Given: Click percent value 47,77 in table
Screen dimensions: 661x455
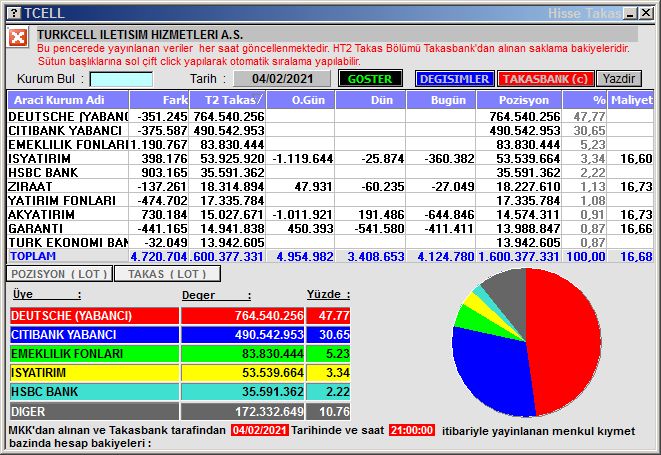Looking at the screenshot, I should pyautogui.click(x=589, y=116).
